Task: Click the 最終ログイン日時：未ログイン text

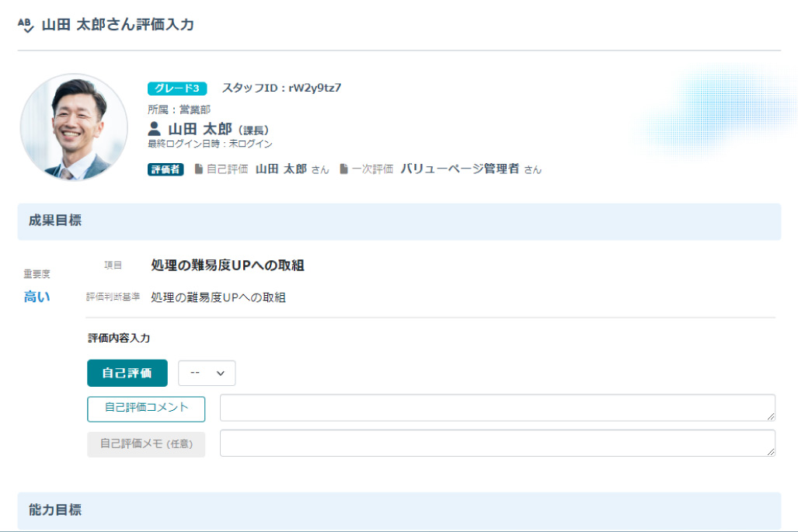Action: tap(210, 144)
